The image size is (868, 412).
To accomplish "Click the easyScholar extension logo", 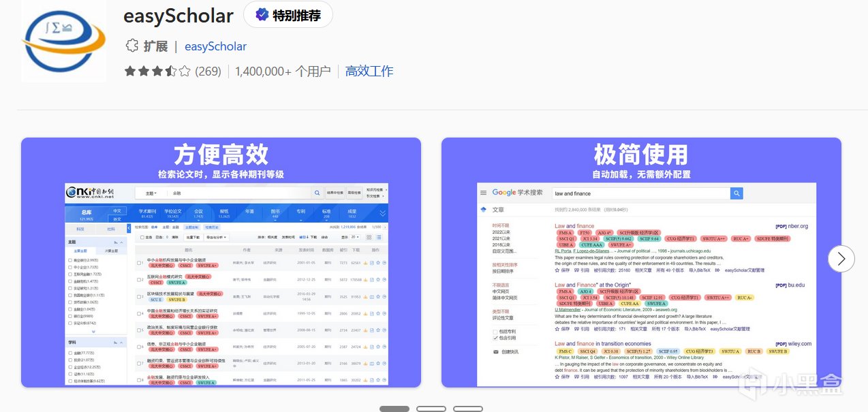I will coord(63,41).
